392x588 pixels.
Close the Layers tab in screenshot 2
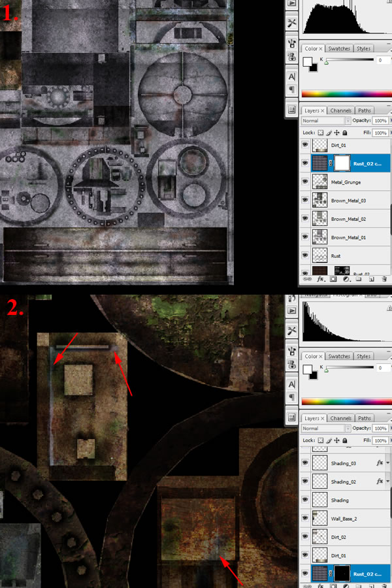point(322,418)
